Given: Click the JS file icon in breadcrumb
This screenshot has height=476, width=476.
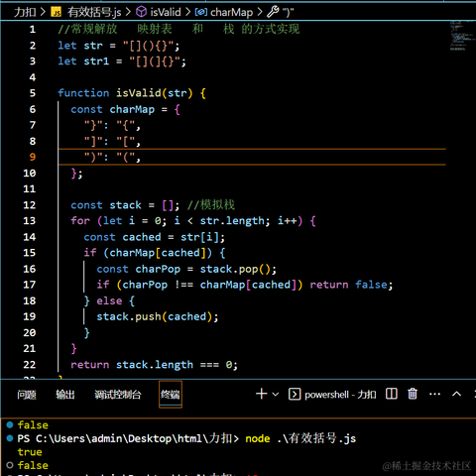Looking at the screenshot, I should pos(57,13).
